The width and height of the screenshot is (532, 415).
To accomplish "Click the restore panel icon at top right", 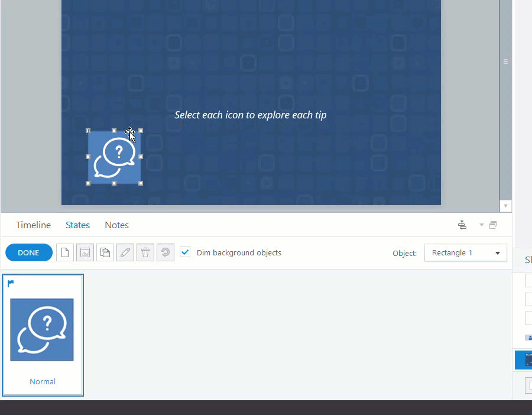I will point(494,225).
